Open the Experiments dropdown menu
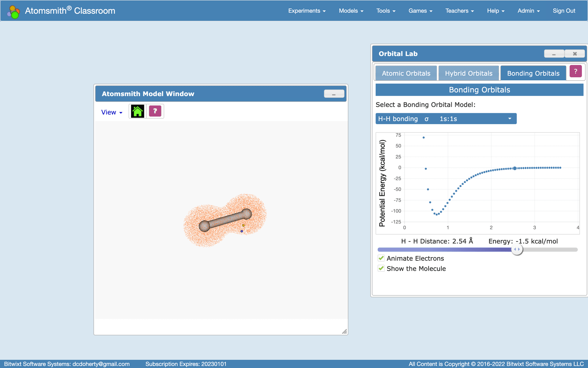588x368 pixels. tap(307, 11)
